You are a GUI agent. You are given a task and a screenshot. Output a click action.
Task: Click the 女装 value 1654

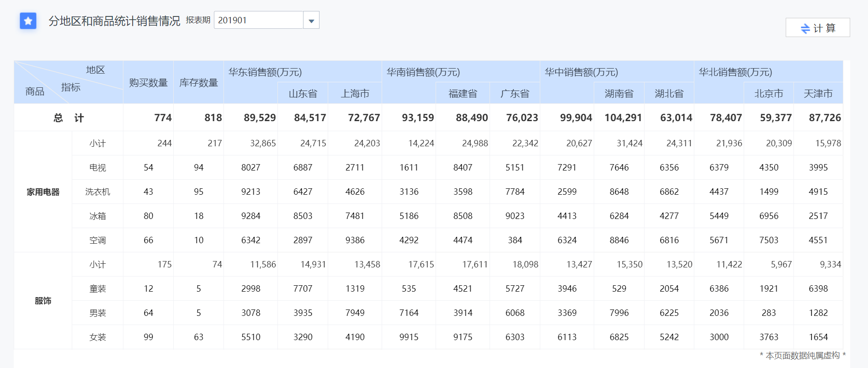click(x=818, y=337)
